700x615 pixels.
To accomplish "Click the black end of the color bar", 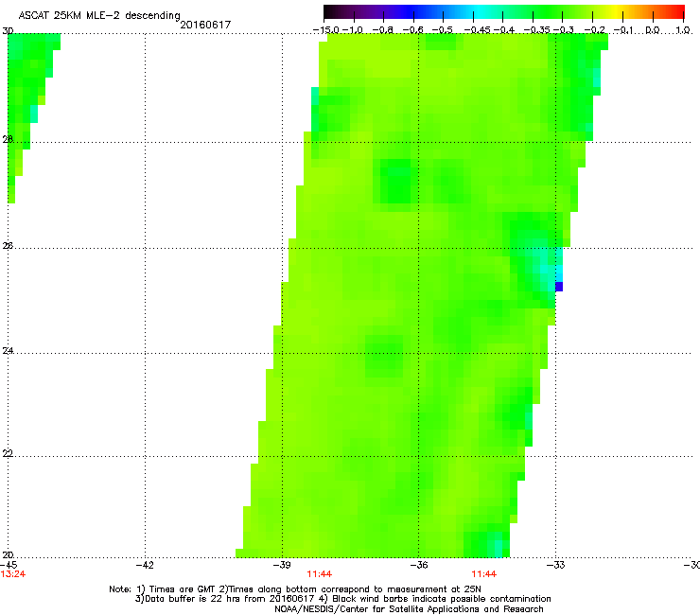I will 331,12.
